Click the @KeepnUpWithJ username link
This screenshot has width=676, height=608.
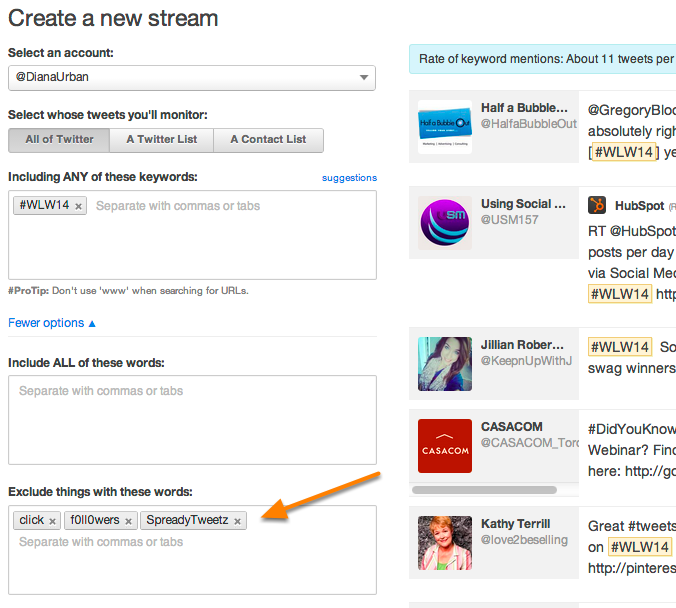point(526,361)
